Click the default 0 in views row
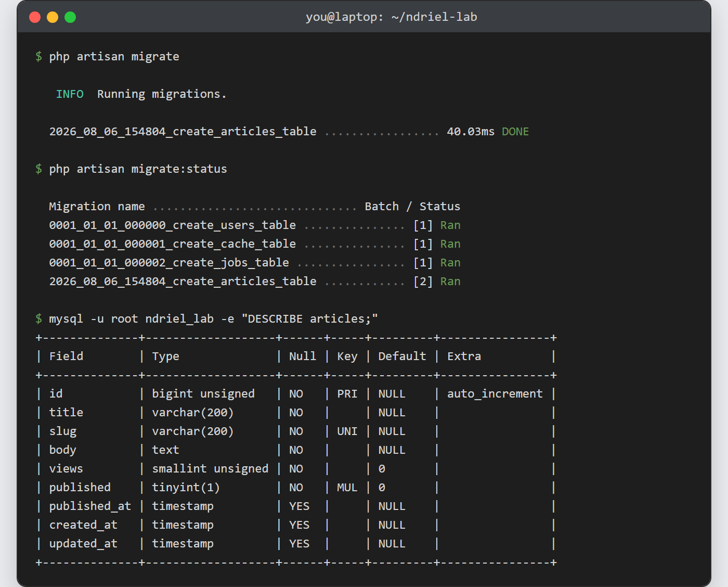This screenshot has width=728, height=587. pyautogui.click(x=382, y=469)
